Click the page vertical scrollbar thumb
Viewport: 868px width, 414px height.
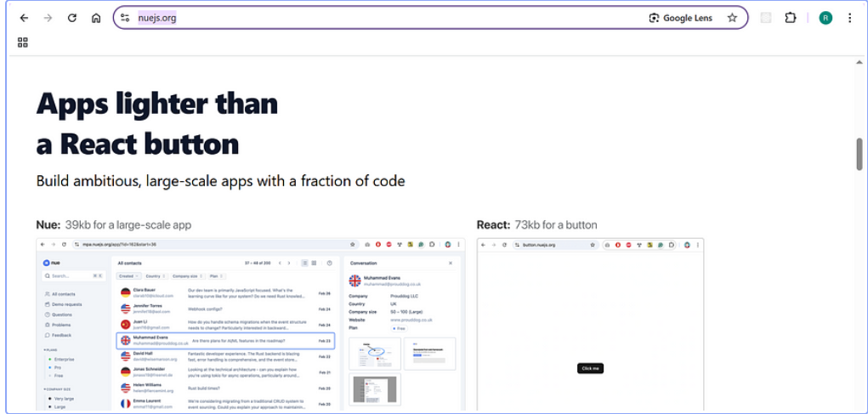pos(859,155)
